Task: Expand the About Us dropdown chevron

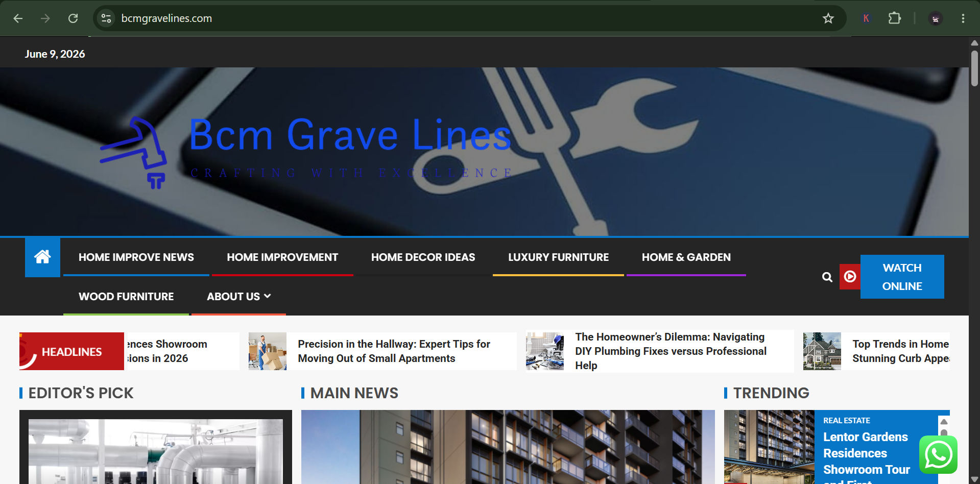Action: pos(268,296)
